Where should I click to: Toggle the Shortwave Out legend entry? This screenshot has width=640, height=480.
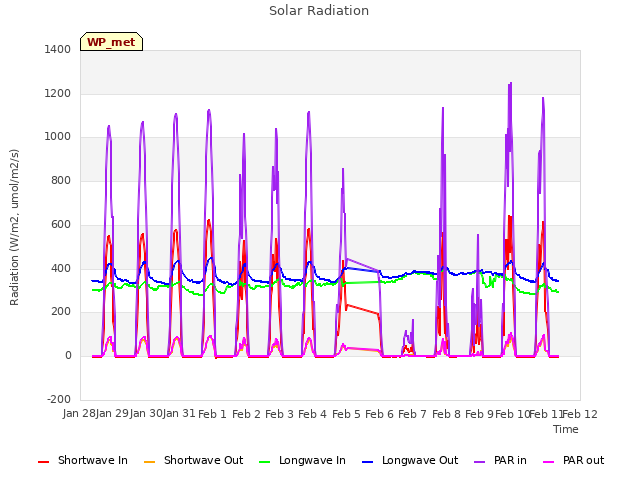(x=193, y=460)
